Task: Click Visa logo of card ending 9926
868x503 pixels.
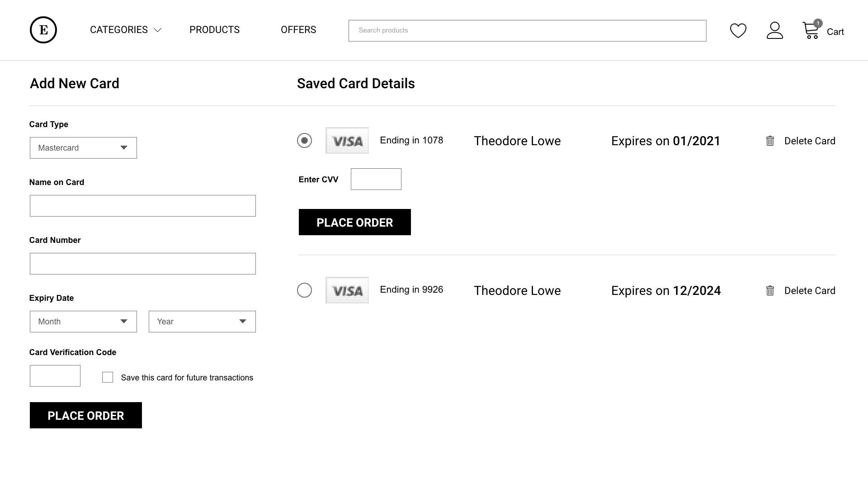Action: [347, 290]
